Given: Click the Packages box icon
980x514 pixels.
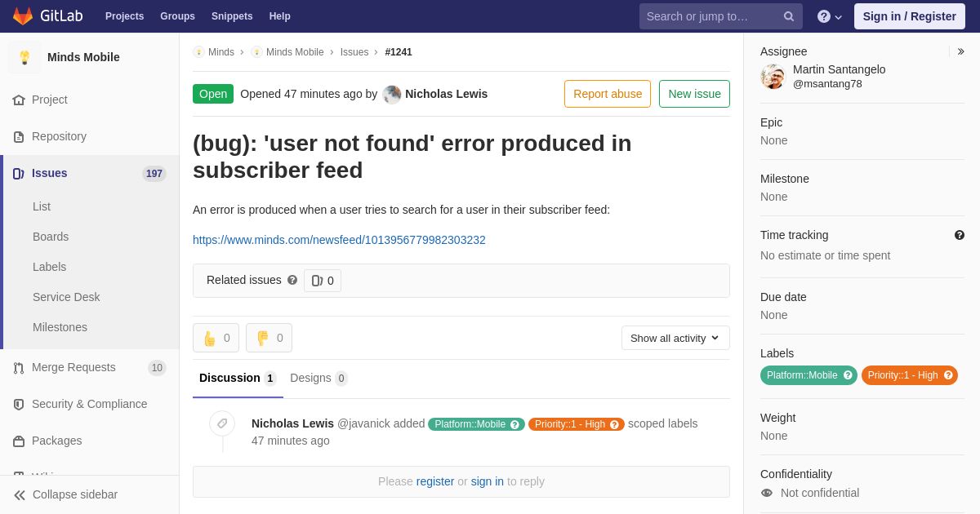Looking at the screenshot, I should 19,441.
